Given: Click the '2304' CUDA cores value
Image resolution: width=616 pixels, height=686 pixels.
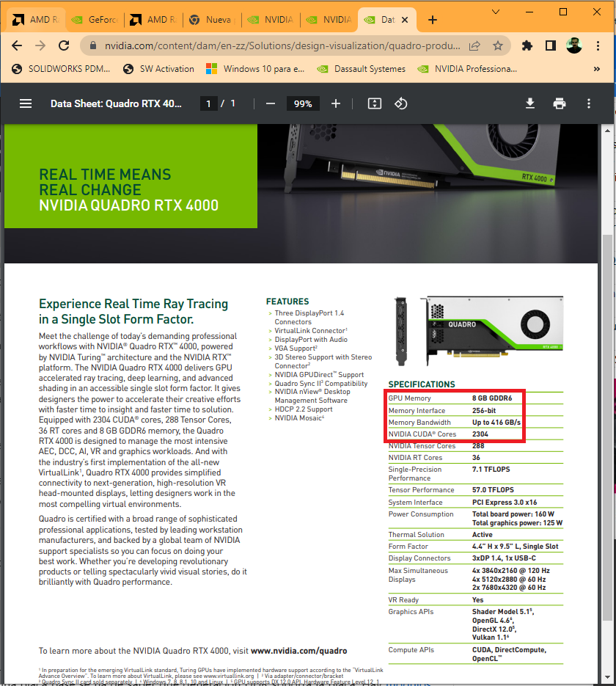Looking at the screenshot, I should 480,434.
